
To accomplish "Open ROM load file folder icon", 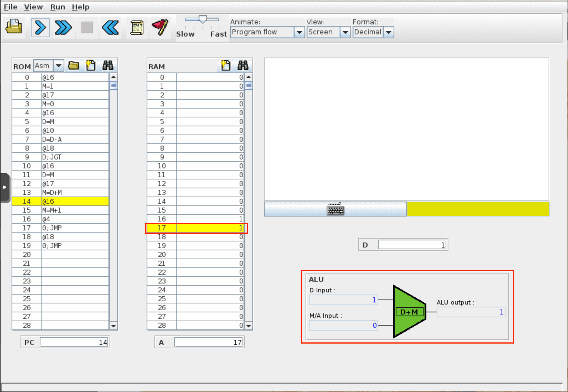I will 74,66.
